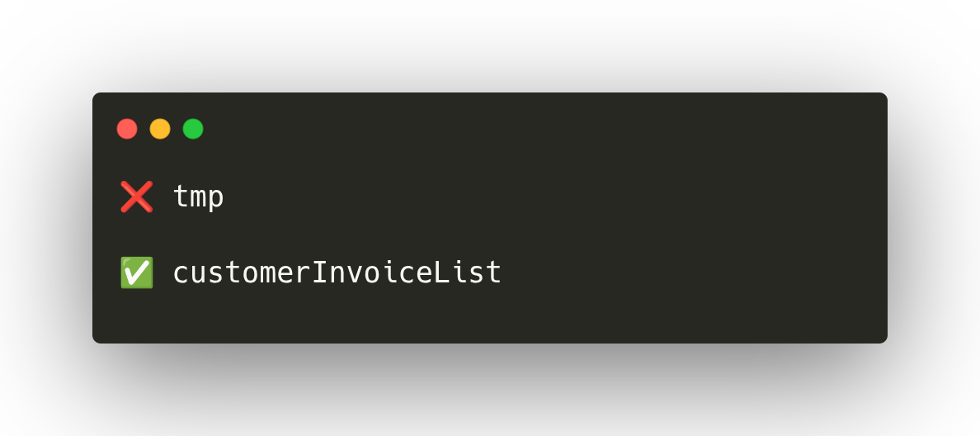This screenshot has width=980, height=436.
Task: Click the red window close dot
Action: tap(127, 129)
